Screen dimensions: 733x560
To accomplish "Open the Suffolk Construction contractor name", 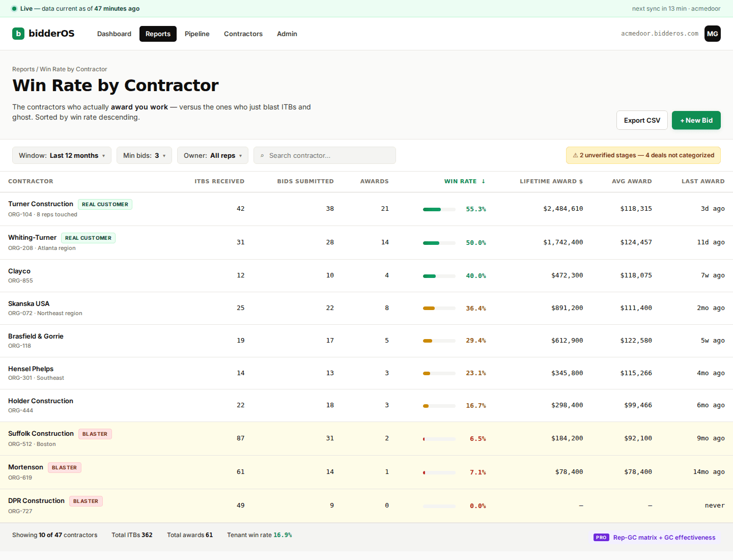I will tap(41, 434).
